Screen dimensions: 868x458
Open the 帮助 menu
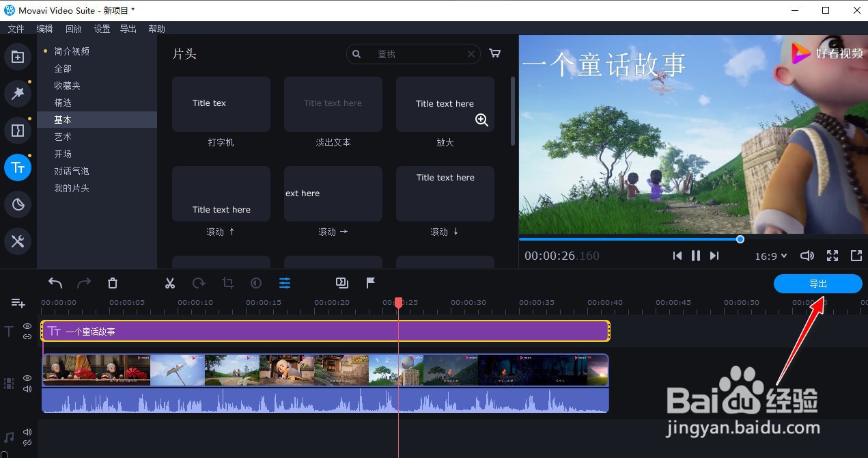pos(157,29)
